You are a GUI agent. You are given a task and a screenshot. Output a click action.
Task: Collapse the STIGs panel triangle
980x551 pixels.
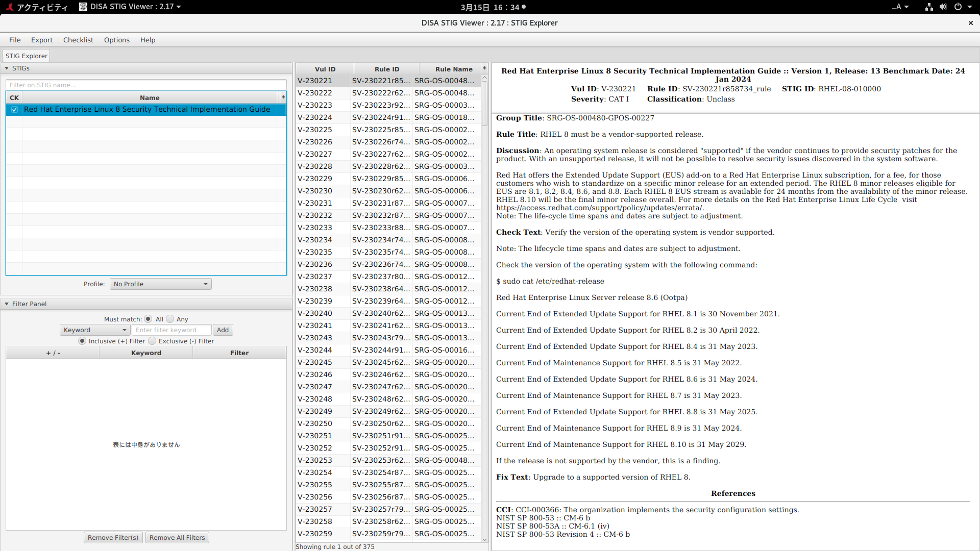point(7,68)
